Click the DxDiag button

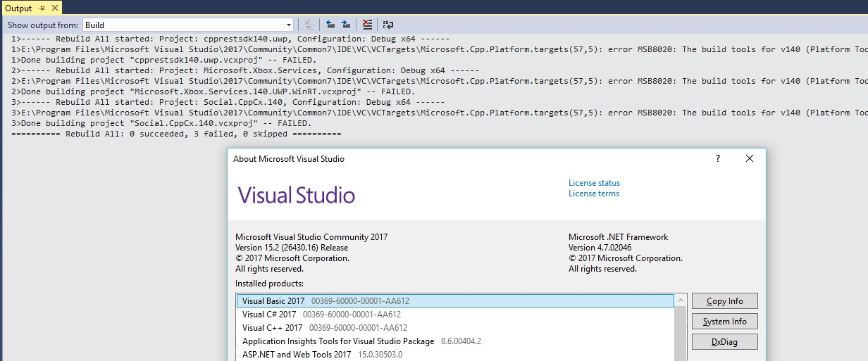[x=725, y=342]
